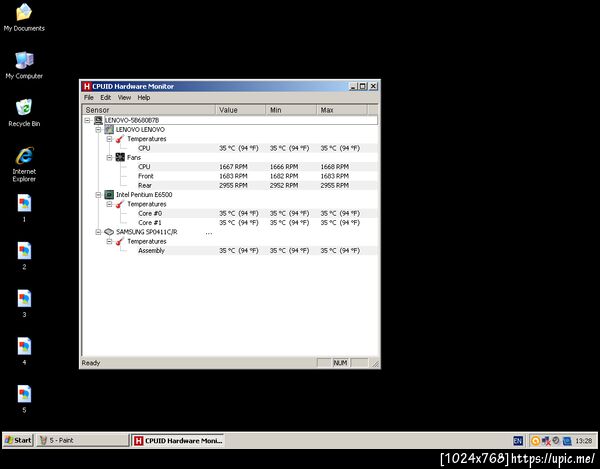Select the desktop file named 5

point(24,399)
